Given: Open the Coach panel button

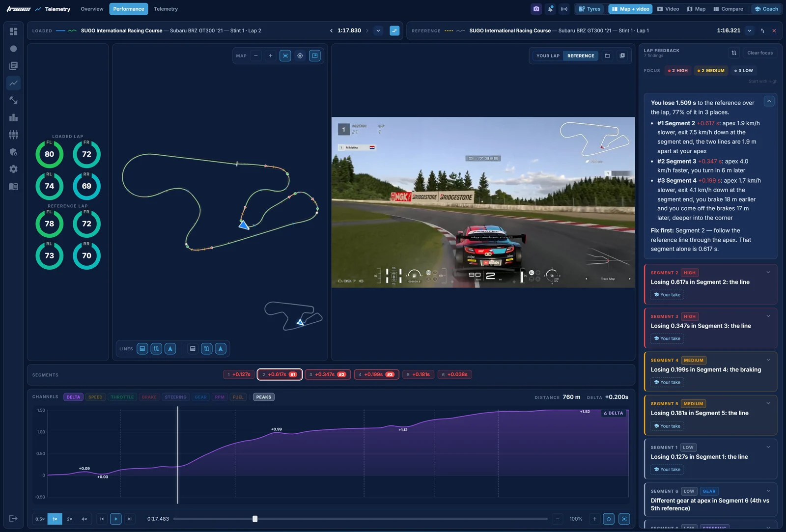Looking at the screenshot, I should coord(766,9).
